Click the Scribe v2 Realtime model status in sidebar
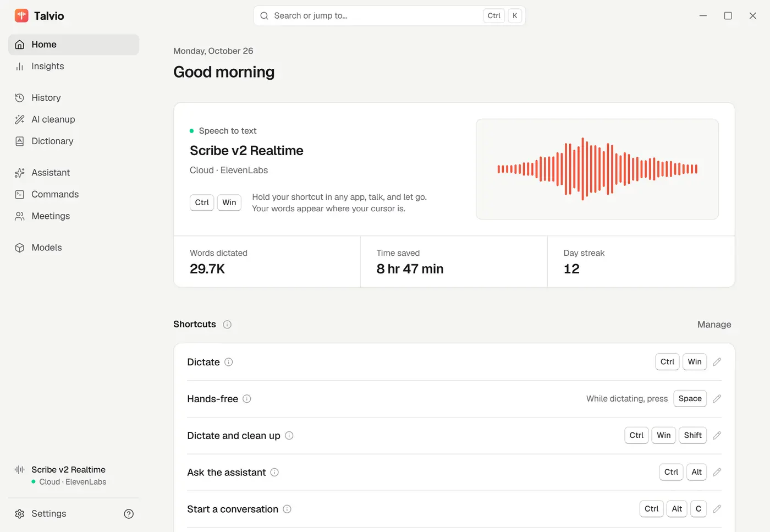 pos(74,475)
